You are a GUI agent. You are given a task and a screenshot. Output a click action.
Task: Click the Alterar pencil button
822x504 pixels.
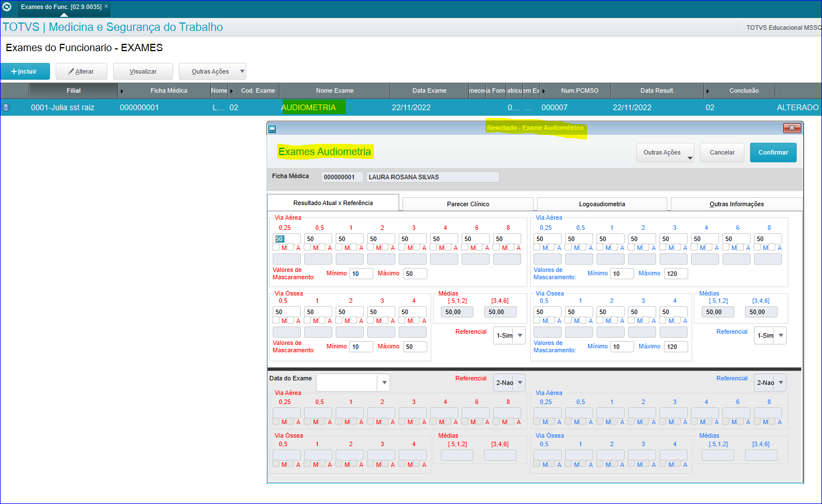pos(81,71)
